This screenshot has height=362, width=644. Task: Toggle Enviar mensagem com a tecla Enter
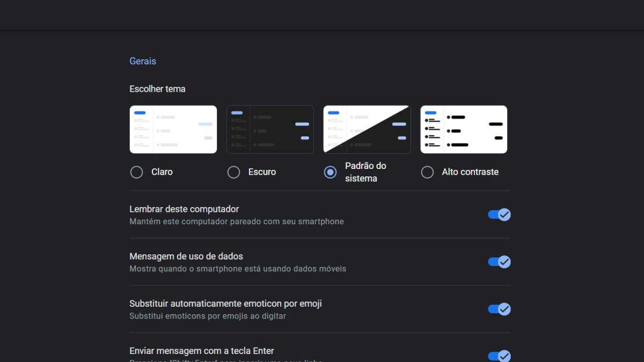[x=499, y=355]
